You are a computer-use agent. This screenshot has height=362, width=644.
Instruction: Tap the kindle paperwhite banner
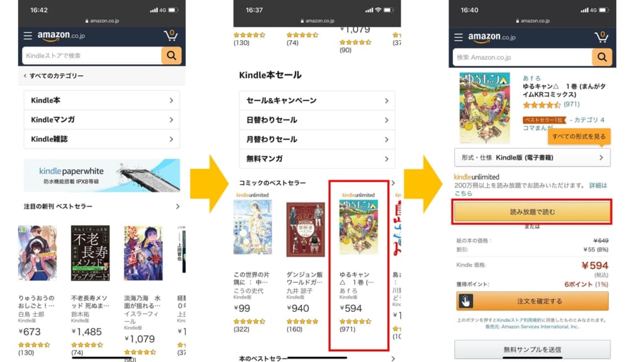tap(101, 175)
